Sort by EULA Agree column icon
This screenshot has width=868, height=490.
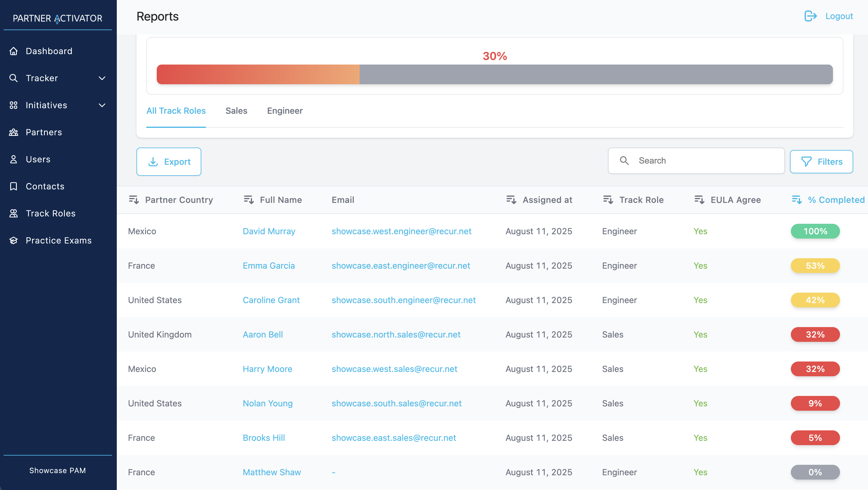pos(699,200)
